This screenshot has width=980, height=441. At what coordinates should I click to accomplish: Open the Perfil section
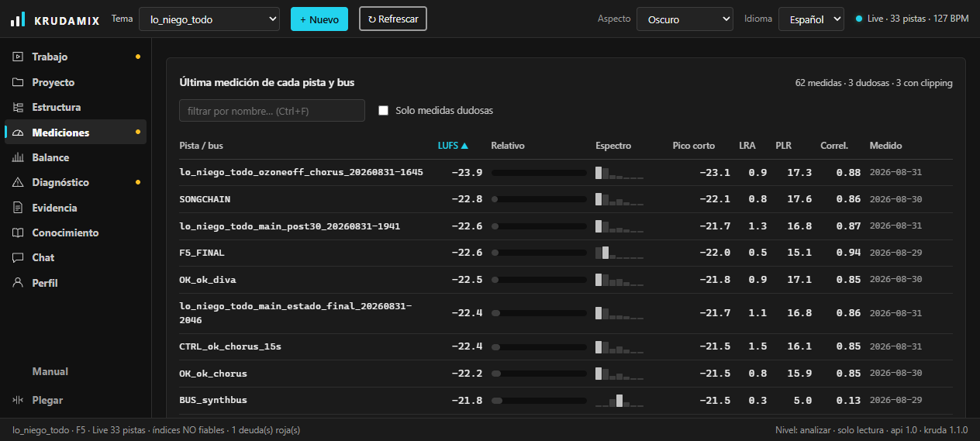(75, 283)
